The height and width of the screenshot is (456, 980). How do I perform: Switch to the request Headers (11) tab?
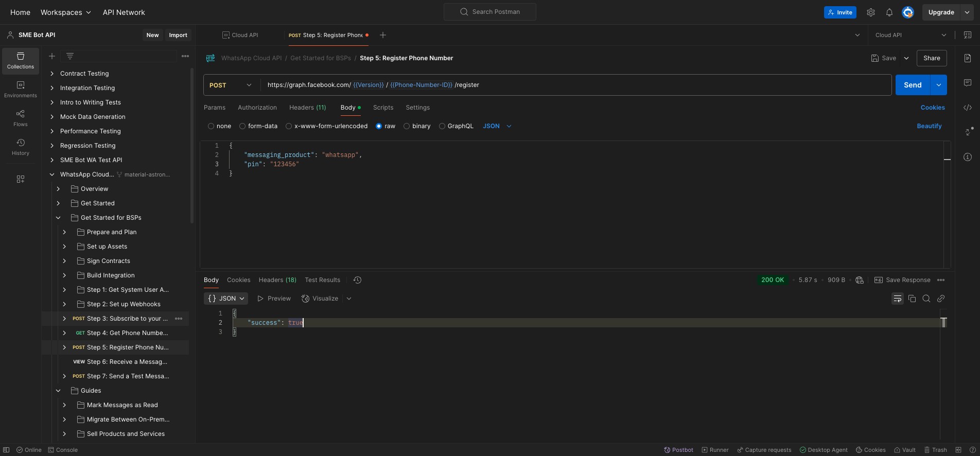coord(308,108)
